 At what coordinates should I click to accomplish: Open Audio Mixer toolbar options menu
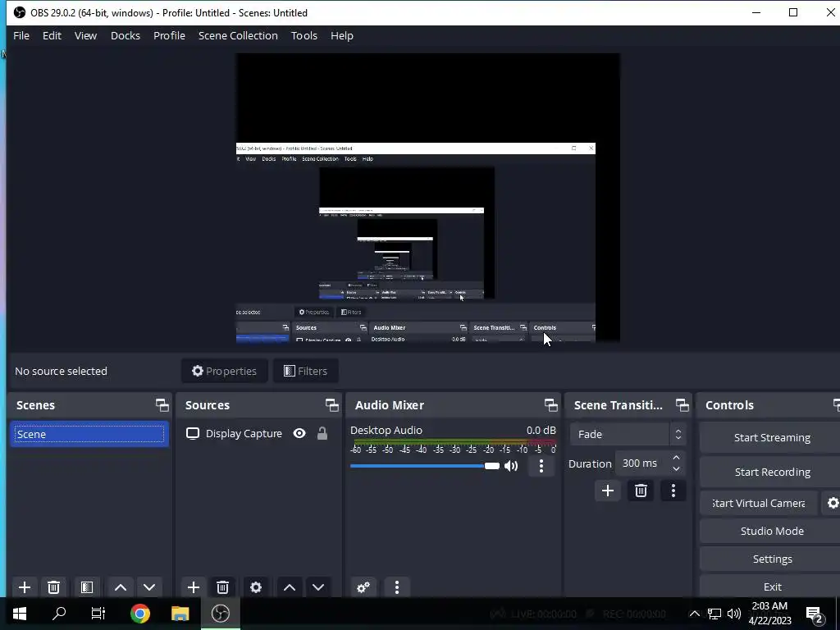click(397, 587)
